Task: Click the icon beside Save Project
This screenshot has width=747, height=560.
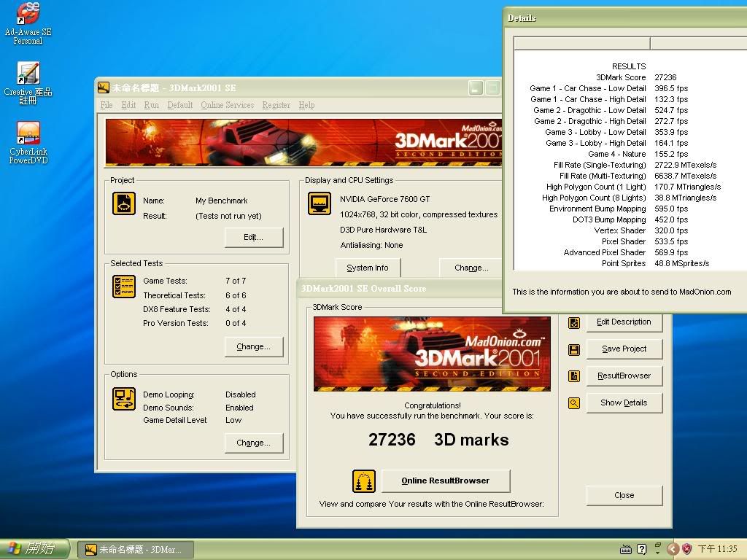Action: [x=574, y=349]
